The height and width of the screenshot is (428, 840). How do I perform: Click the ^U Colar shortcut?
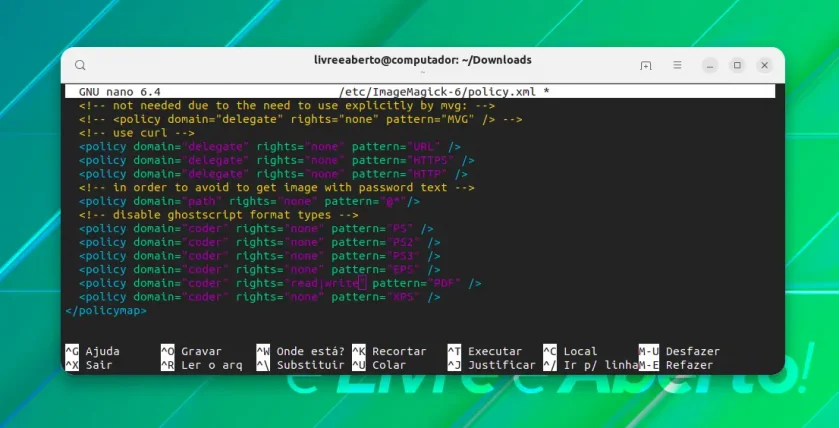point(379,365)
